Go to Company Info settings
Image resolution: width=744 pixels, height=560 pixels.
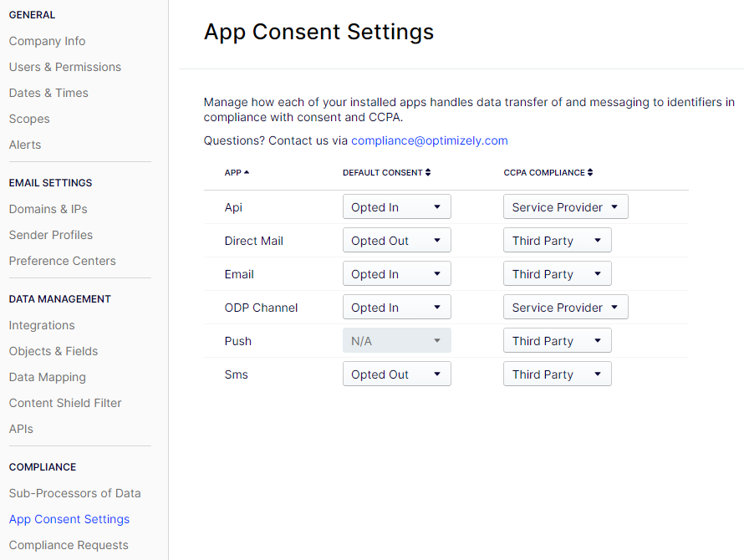pyautogui.click(x=47, y=41)
